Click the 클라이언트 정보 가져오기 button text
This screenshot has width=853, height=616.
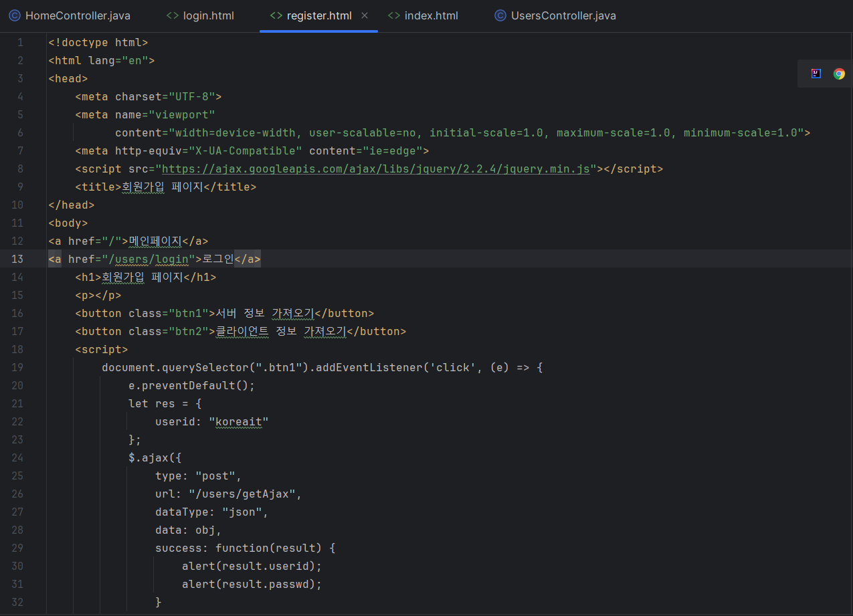[x=280, y=332]
